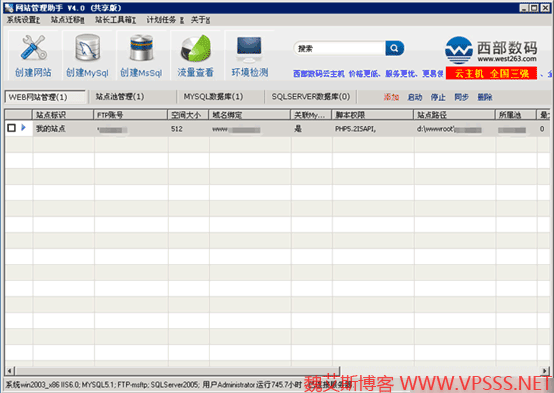Click the 脚本权限 column header
Image resolution: width=554 pixels, height=393 pixels.
coord(372,115)
